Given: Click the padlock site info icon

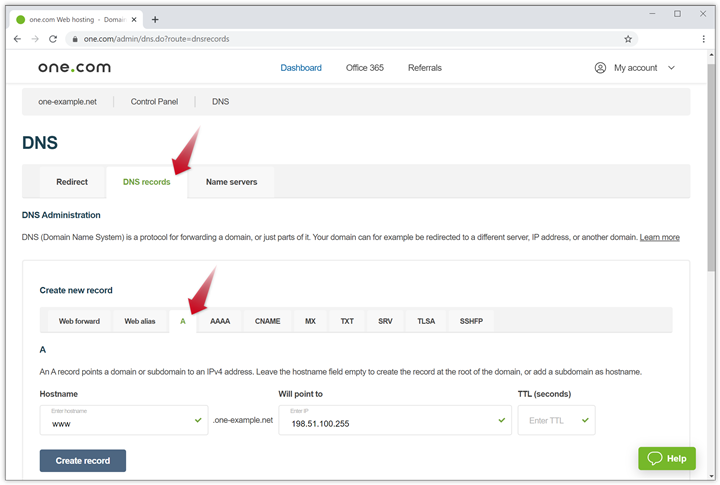Looking at the screenshot, I should 73,39.
